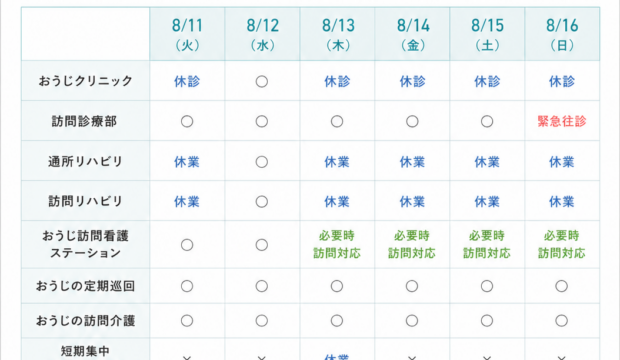The image size is (620, 360).
Task: Select the 8/16 (日) column header
Action: point(562,34)
